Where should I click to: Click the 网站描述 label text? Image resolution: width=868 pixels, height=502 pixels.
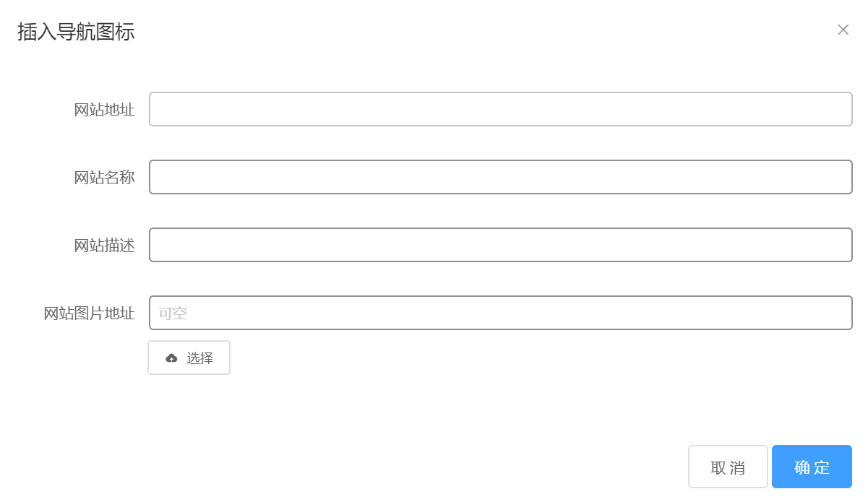(104, 246)
